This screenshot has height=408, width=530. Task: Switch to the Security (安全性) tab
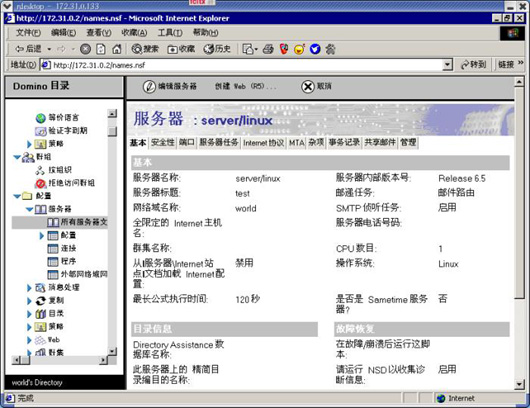[x=163, y=142]
